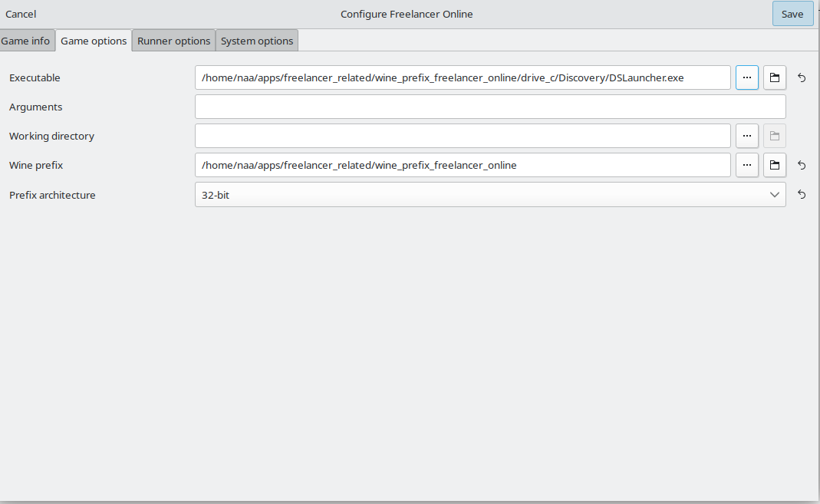Focus the Working directory input field

click(463, 136)
